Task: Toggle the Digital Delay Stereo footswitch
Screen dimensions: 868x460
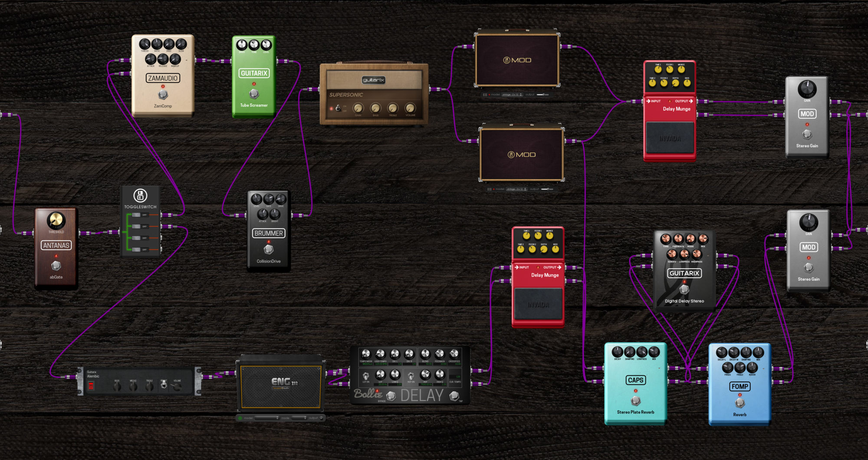Action: 684,289
